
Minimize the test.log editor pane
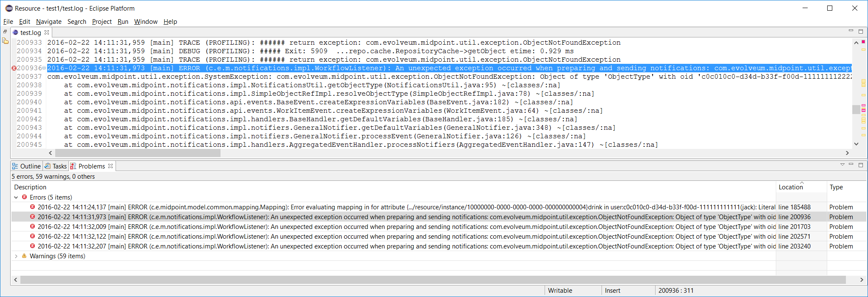coord(851,31)
